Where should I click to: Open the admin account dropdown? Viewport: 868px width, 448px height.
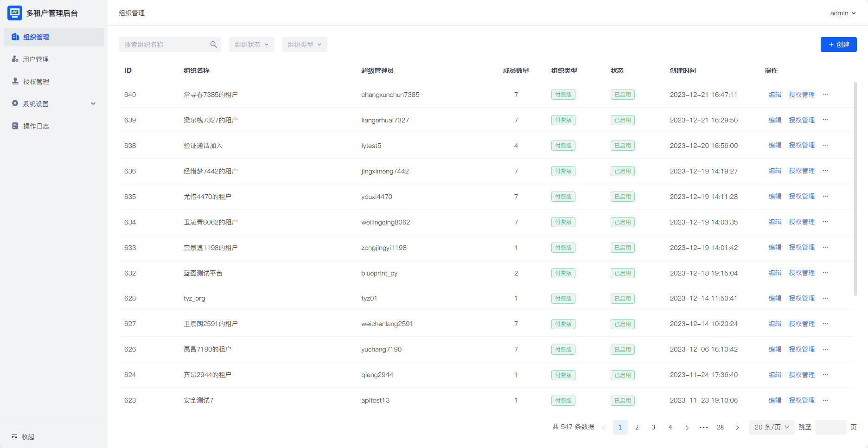click(x=843, y=13)
